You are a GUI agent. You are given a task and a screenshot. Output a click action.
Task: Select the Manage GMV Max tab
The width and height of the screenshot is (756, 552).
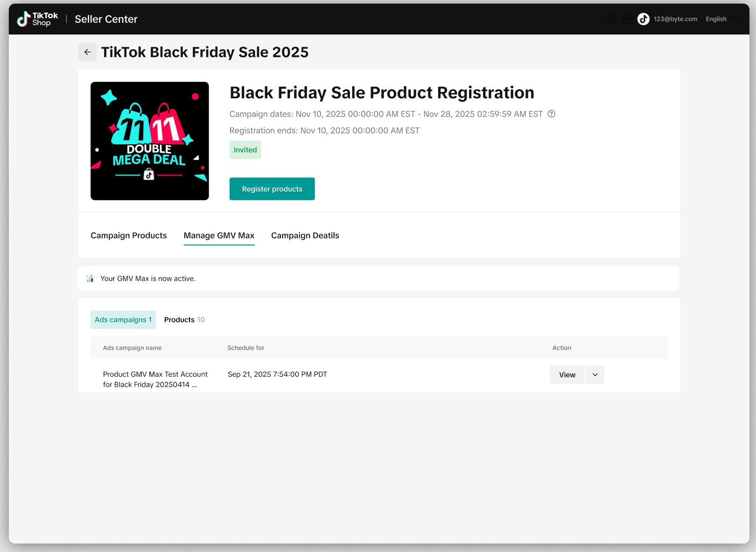tap(219, 236)
